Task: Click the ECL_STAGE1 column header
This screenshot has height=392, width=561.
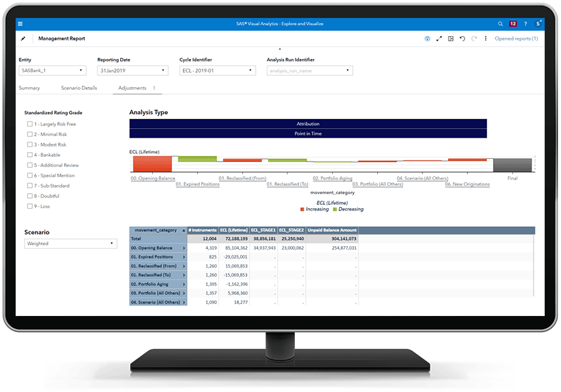Action: pos(263,231)
